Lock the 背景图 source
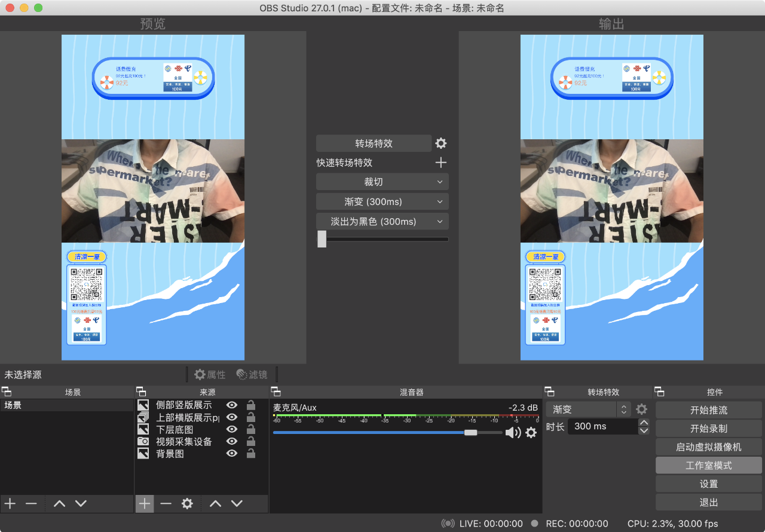Viewport: 765px width, 532px height. (251, 454)
